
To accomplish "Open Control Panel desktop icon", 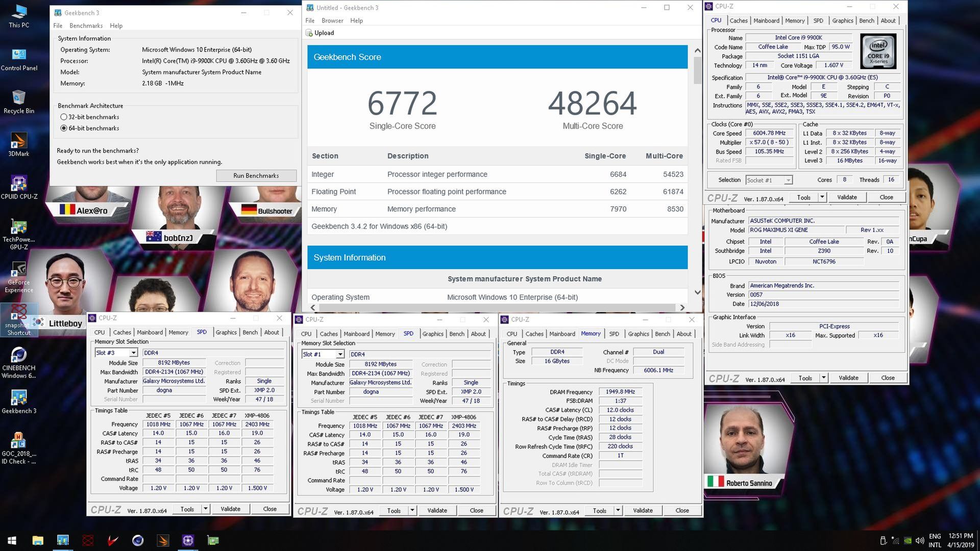I will [19, 59].
